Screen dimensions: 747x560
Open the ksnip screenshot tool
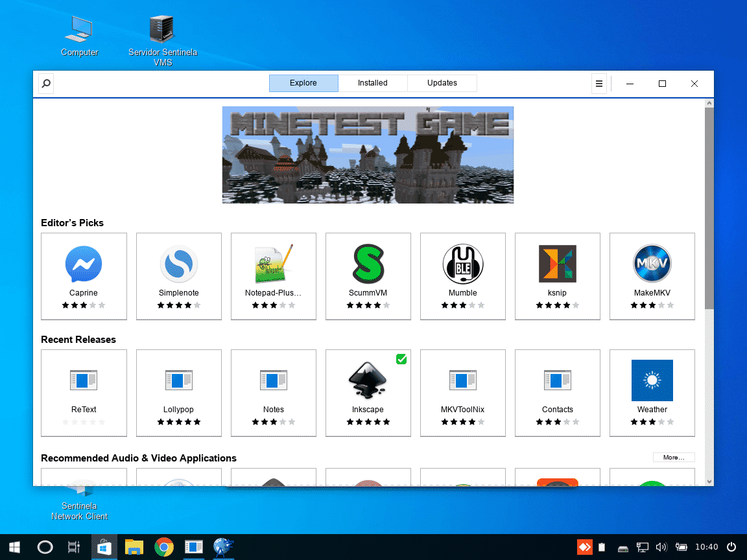coord(557,276)
